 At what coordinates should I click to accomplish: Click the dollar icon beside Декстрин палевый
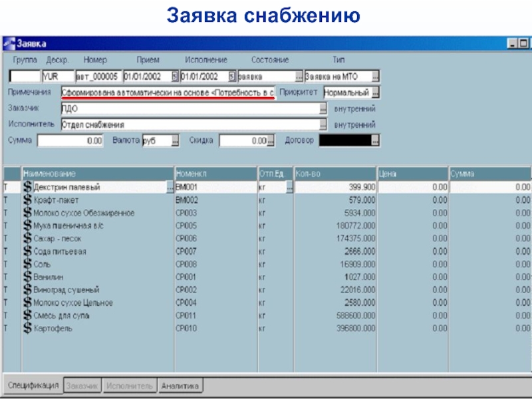[x=27, y=187]
